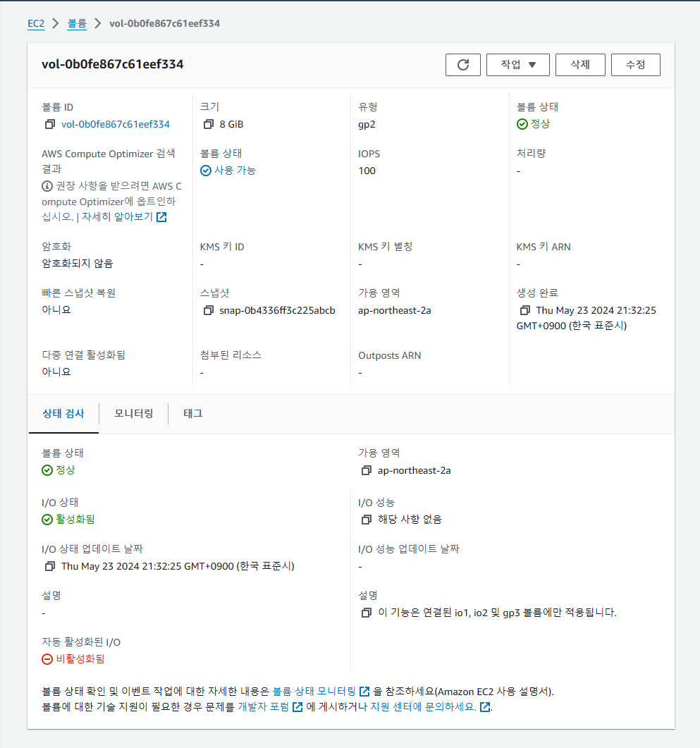Screen dimensions: 700x748
Task: Click external icon after 개발자 포럼
Action: (x=297, y=707)
